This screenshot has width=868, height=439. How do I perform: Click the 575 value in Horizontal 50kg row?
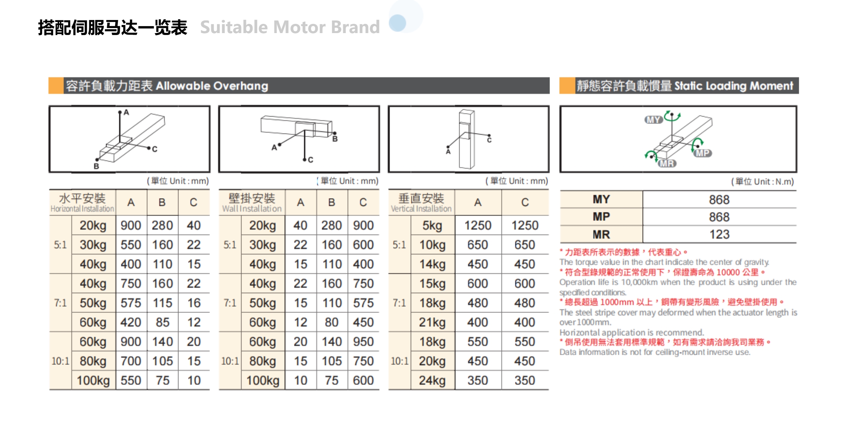point(131,303)
